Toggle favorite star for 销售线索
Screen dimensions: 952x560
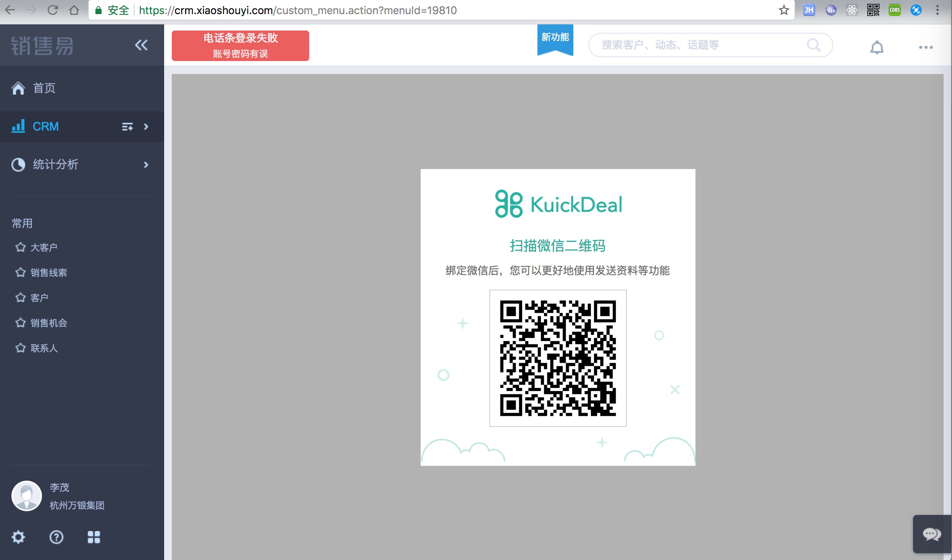tap(20, 272)
